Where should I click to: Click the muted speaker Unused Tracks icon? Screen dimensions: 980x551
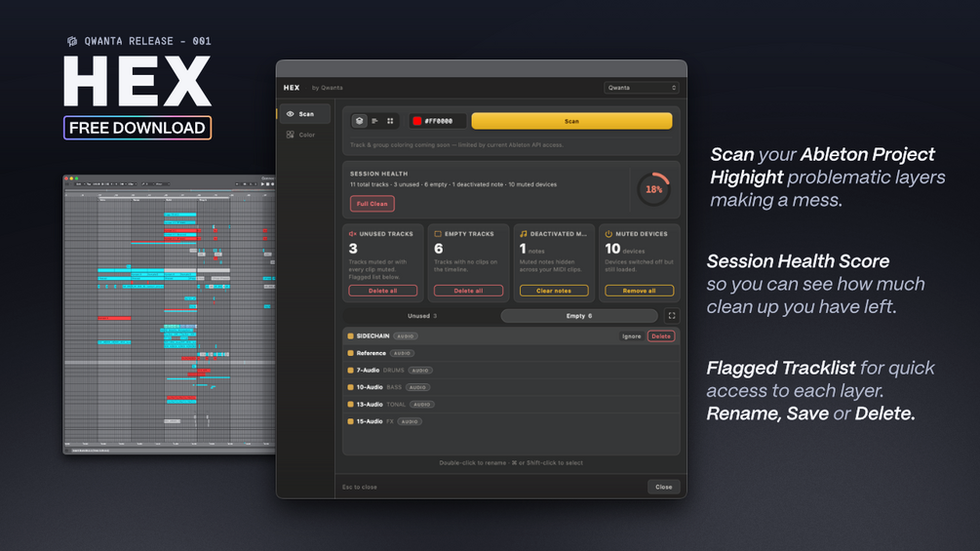tap(352, 234)
